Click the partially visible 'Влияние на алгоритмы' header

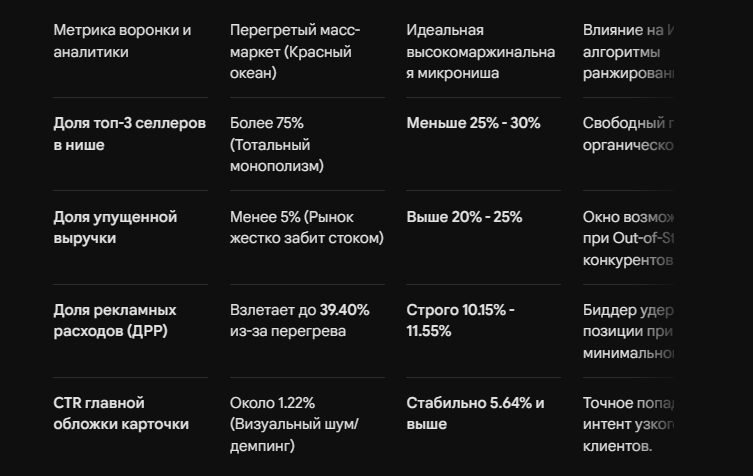pos(628,51)
